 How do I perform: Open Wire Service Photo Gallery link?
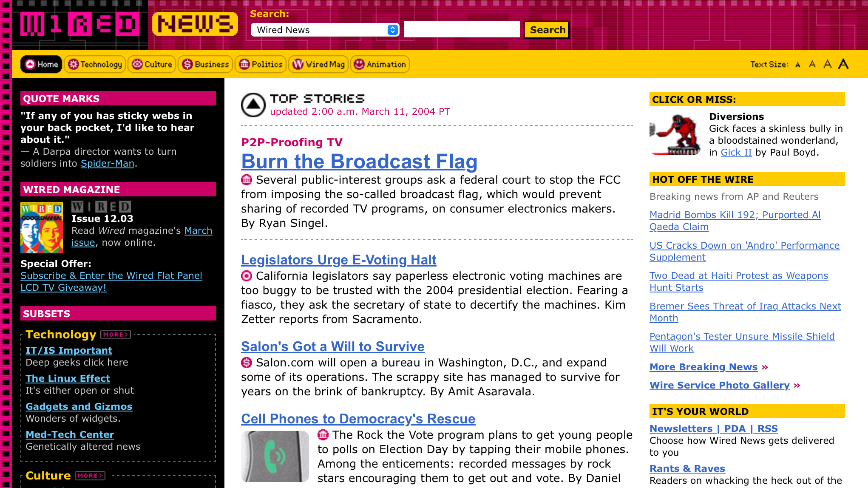click(720, 385)
